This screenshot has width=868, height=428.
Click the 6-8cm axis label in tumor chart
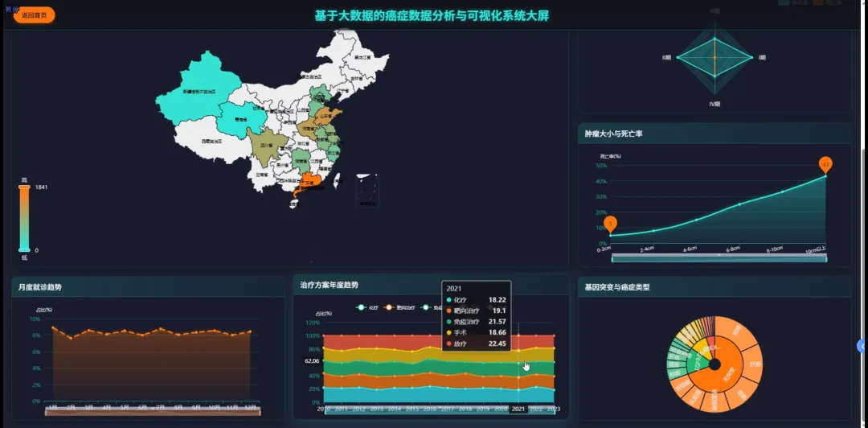(x=732, y=249)
